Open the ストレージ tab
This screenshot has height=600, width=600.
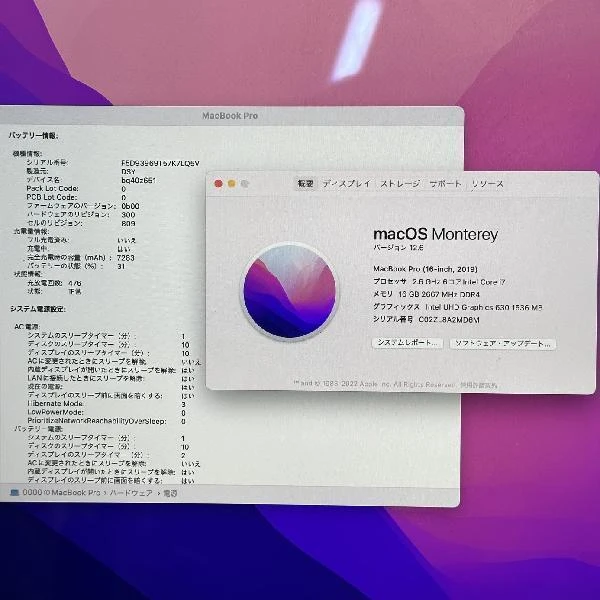click(x=400, y=184)
